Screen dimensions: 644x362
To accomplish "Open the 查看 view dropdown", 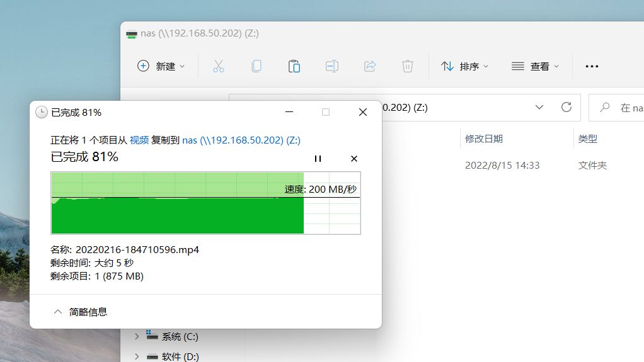I will click(x=535, y=66).
